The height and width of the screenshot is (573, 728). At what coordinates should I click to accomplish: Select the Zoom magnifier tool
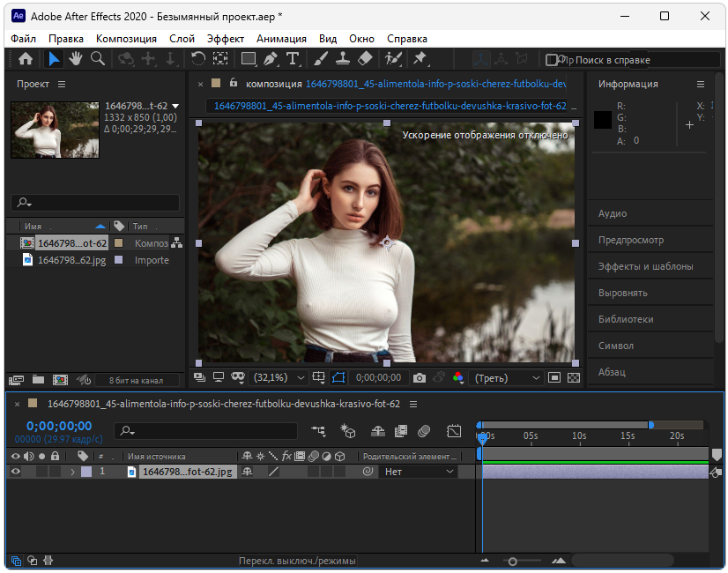tap(98, 59)
